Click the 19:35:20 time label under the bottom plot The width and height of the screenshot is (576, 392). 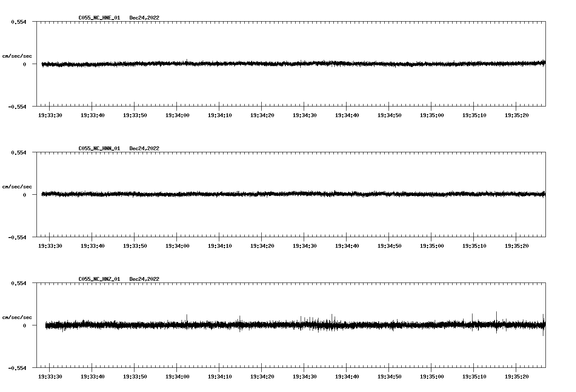517,376
